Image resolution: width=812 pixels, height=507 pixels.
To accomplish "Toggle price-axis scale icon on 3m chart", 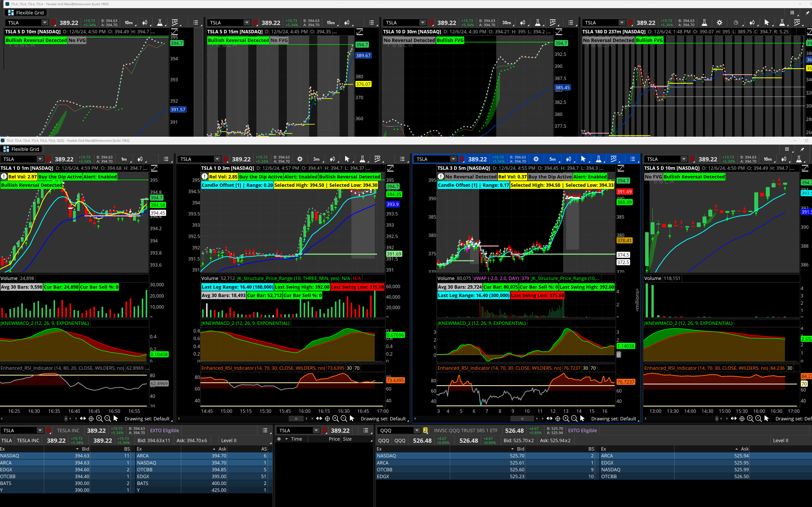I will point(391,168).
